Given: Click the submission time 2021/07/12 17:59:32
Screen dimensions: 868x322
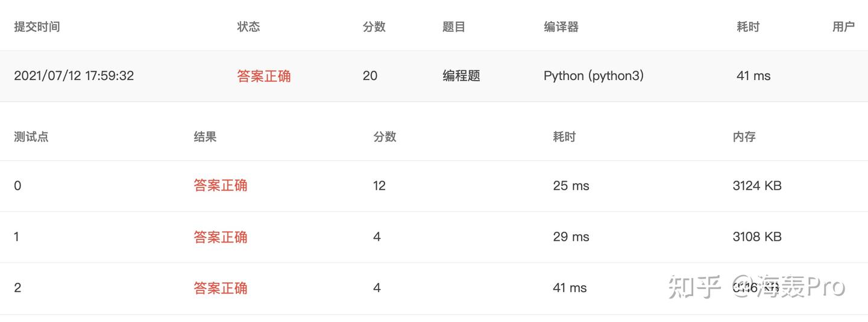Looking at the screenshot, I should [x=74, y=76].
